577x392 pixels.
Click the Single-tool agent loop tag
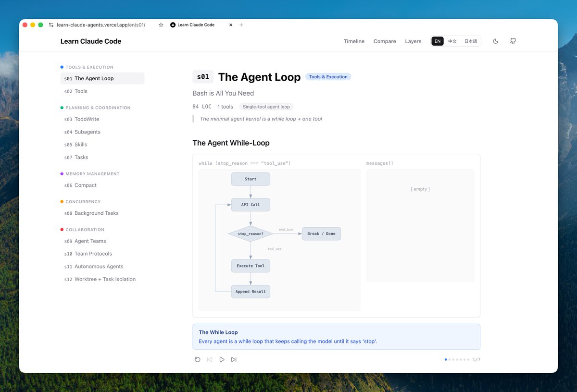point(266,107)
